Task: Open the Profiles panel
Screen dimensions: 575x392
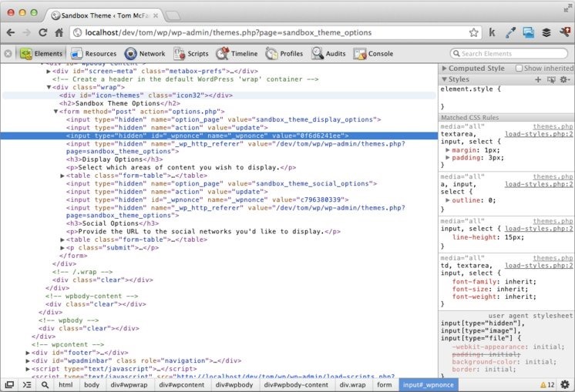Action: 284,54
